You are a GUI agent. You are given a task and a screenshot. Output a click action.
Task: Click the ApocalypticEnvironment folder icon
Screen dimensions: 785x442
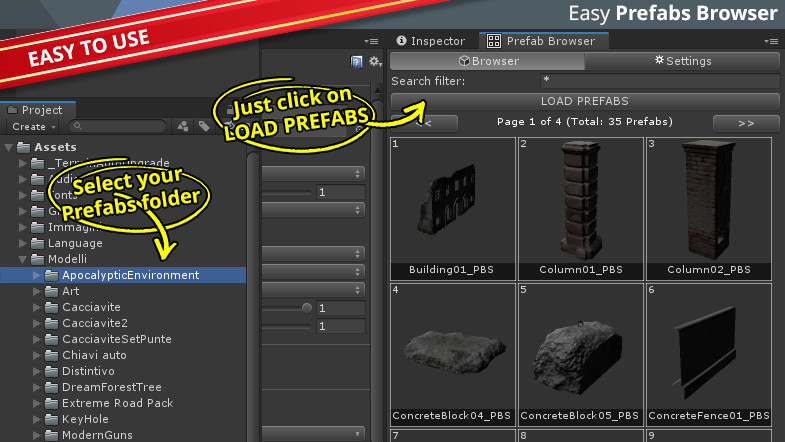pos(52,275)
